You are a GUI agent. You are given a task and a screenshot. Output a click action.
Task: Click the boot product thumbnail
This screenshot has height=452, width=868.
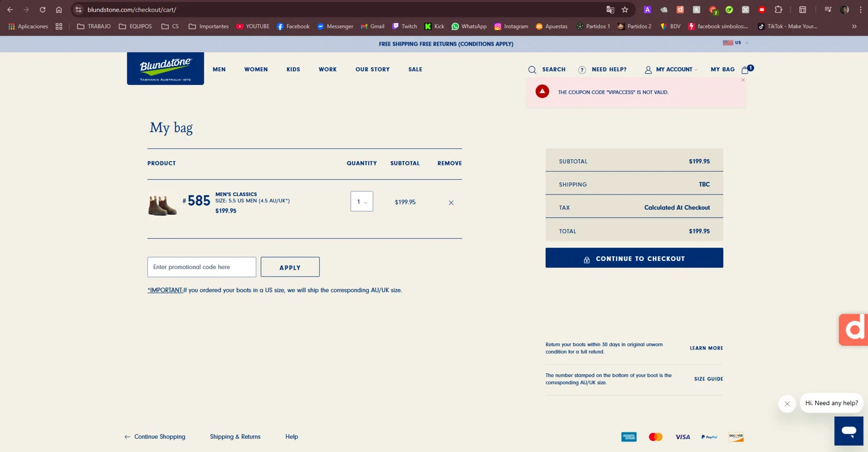(x=162, y=205)
